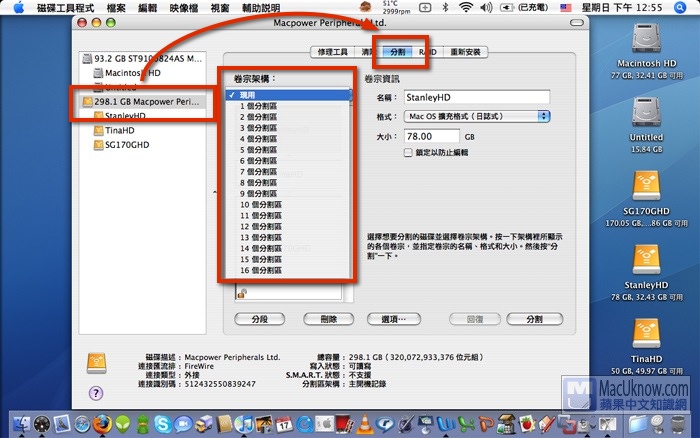This screenshot has height=438, width=700.
Task: Open the 編輯 menu
Action: tap(147, 8)
